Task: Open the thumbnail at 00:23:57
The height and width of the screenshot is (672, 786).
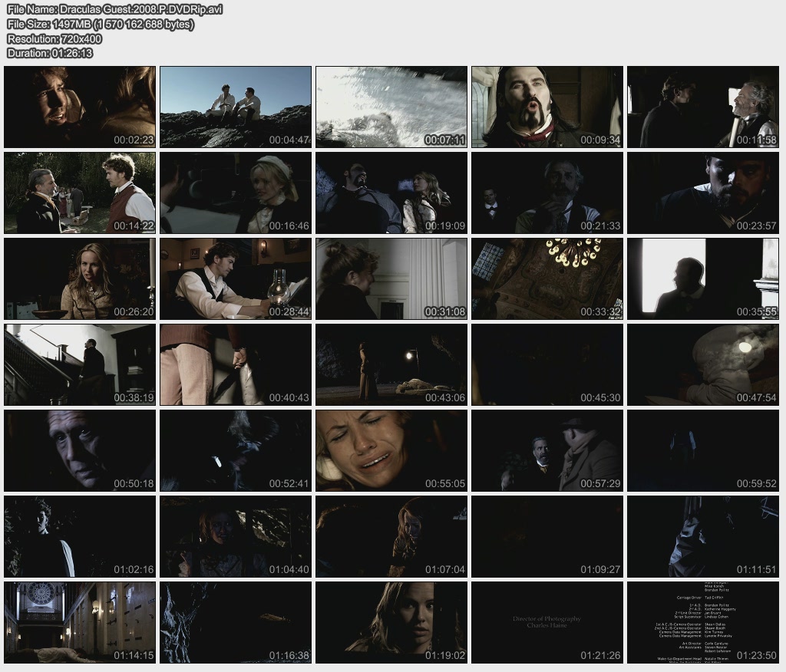Action: (x=703, y=193)
